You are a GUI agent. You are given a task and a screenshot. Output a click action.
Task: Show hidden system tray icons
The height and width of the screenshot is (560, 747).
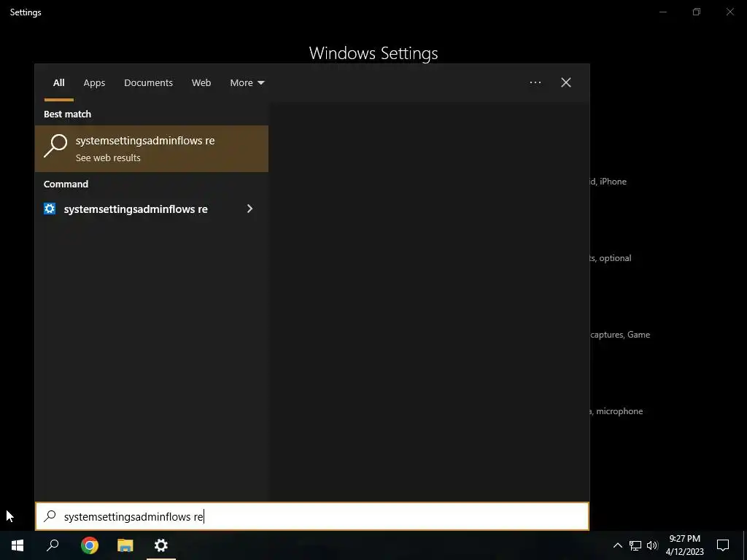[x=617, y=545]
